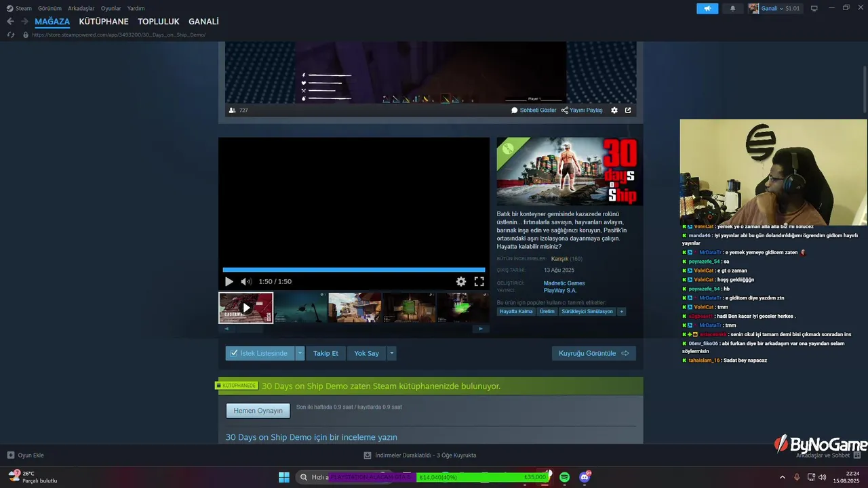This screenshot has height=488, width=868.
Task: Add more tags with plus button
Action: tap(621, 312)
